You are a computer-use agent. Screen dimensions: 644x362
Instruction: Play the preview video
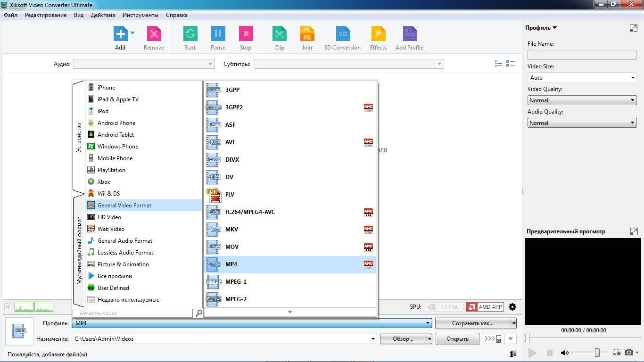click(532, 353)
